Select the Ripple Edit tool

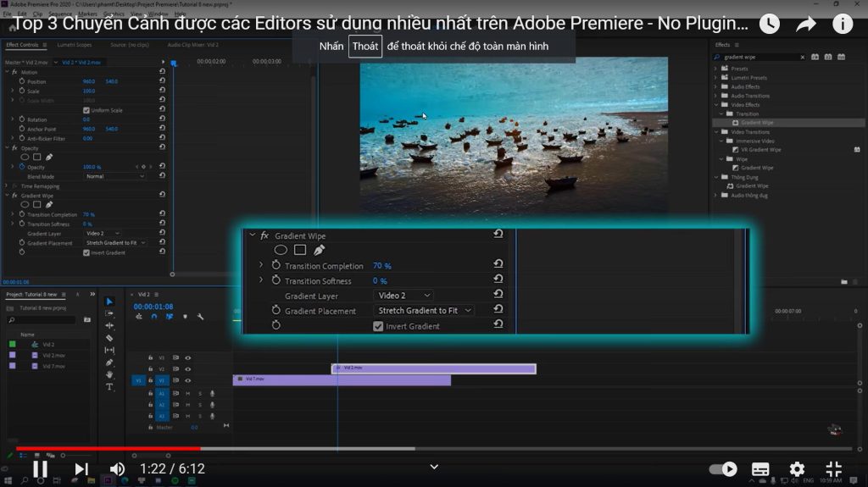(109, 326)
